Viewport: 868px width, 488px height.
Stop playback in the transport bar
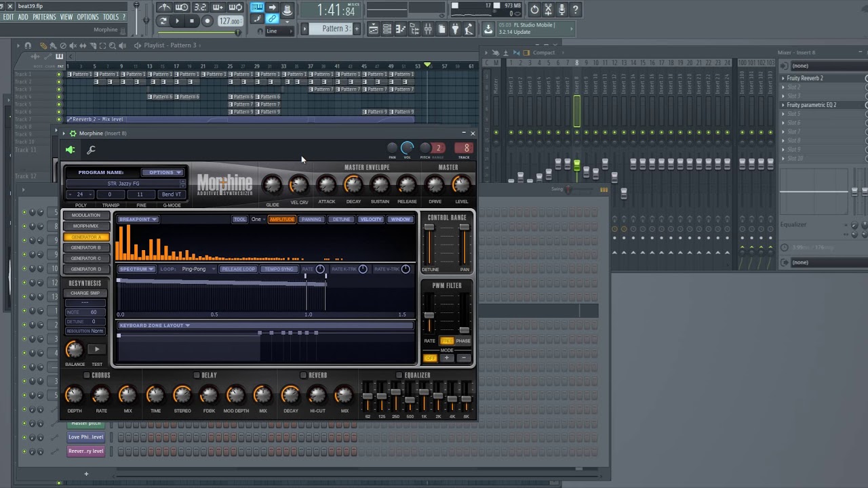coord(192,21)
